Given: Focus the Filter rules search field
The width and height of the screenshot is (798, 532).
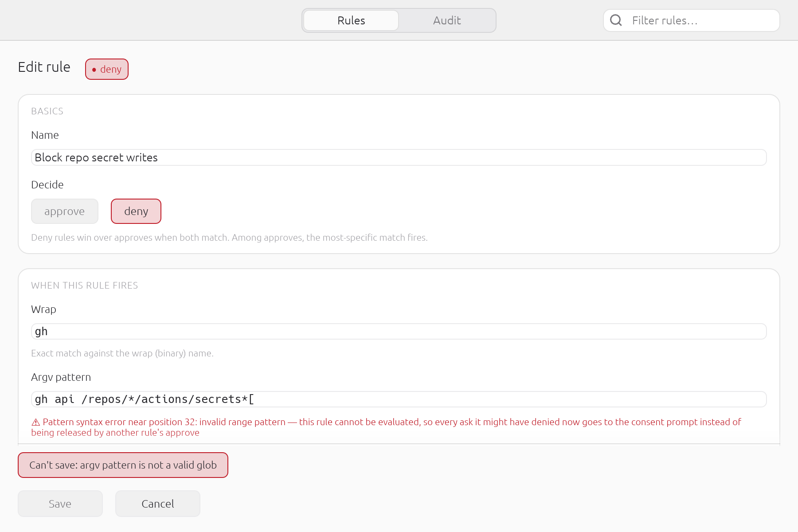Looking at the screenshot, I should [x=692, y=20].
